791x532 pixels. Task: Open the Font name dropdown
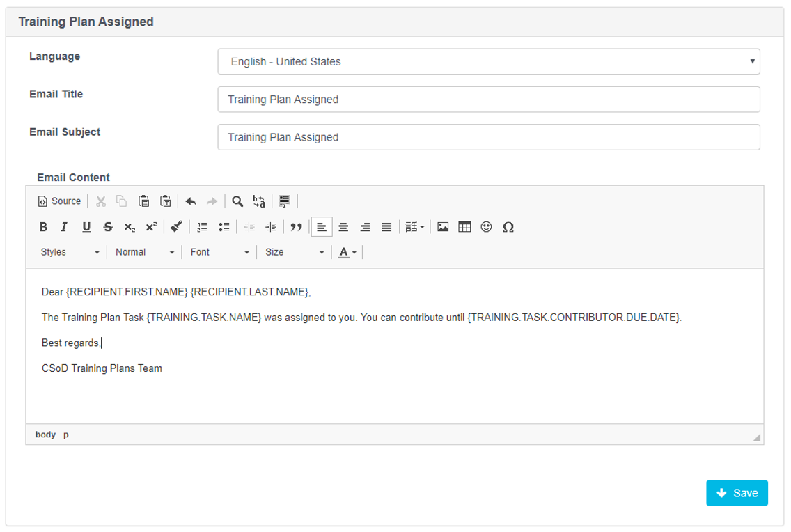(x=219, y=252)
